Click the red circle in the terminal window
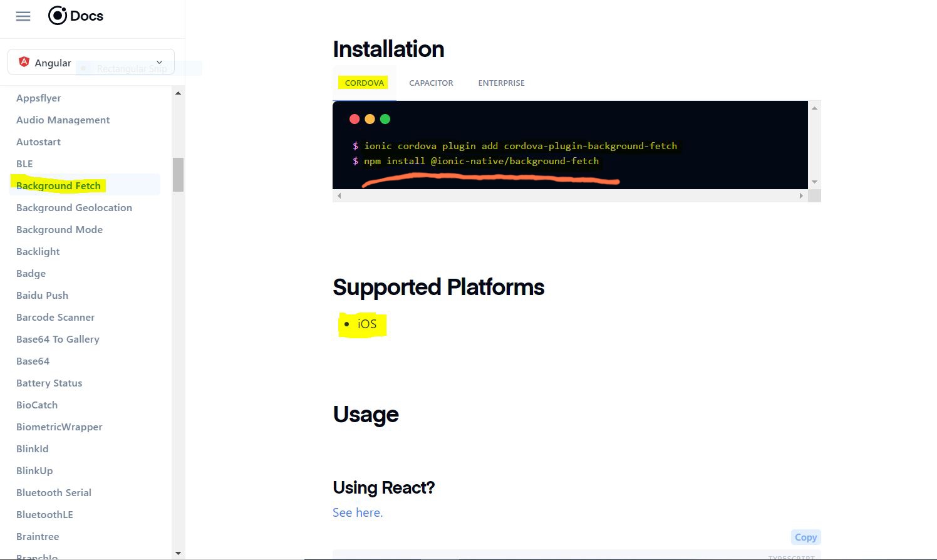This screenshot has height=560, width=937. (x=355, y=119)
